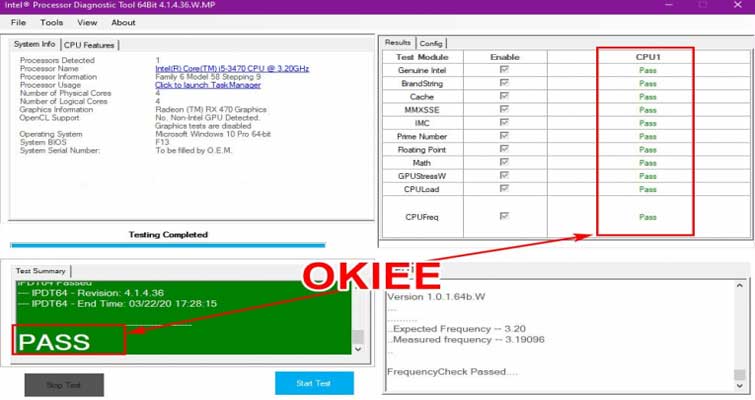Viewport: 755px width, 400px height.
Task: Click the CPU1 column header
Action: 648,57
